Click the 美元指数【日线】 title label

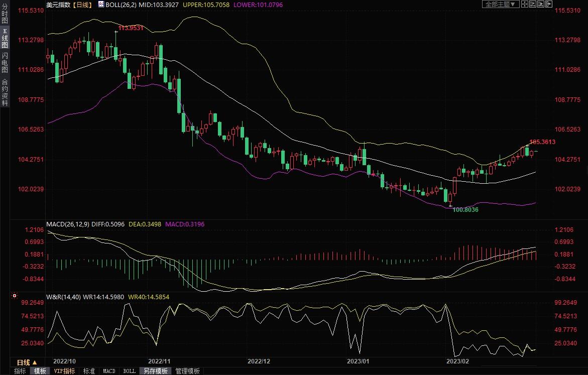(x=69, y=5)
